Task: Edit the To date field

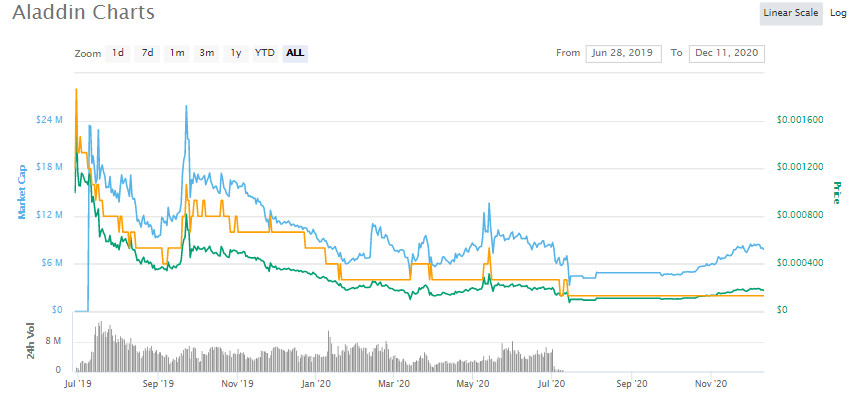Action: click(x=727, y=53)
